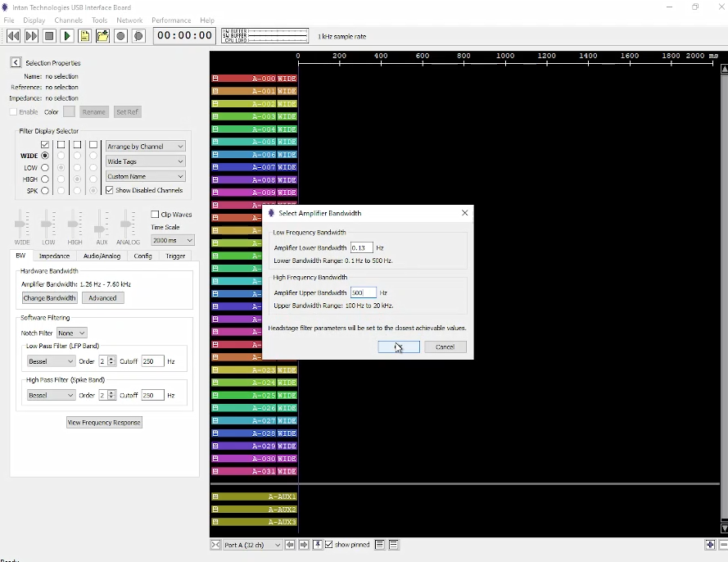This screenshot has width=728, height=562.
Task: Open the Channels menu
Action: tap(68, 20)
